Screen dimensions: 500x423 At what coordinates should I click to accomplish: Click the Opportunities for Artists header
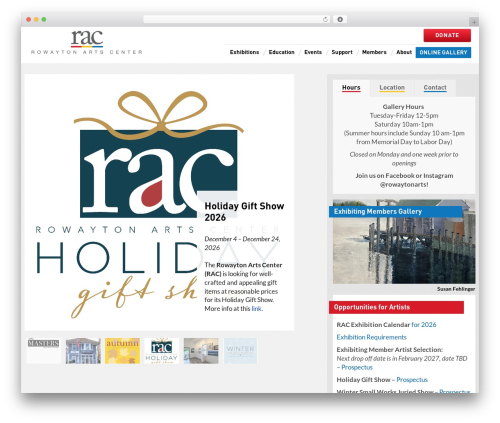coord(396,307)
